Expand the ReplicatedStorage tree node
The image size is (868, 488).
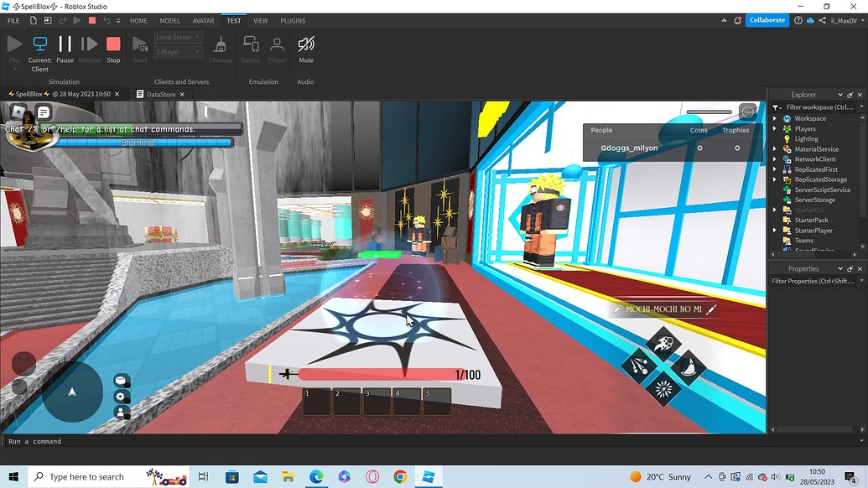775,179
